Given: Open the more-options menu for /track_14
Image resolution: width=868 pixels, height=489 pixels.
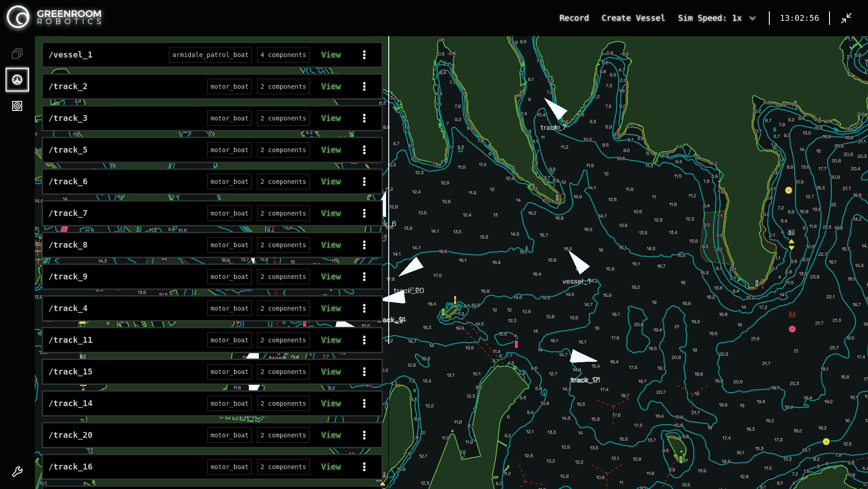Looking at the screenshot, I should tap(364, 403).
